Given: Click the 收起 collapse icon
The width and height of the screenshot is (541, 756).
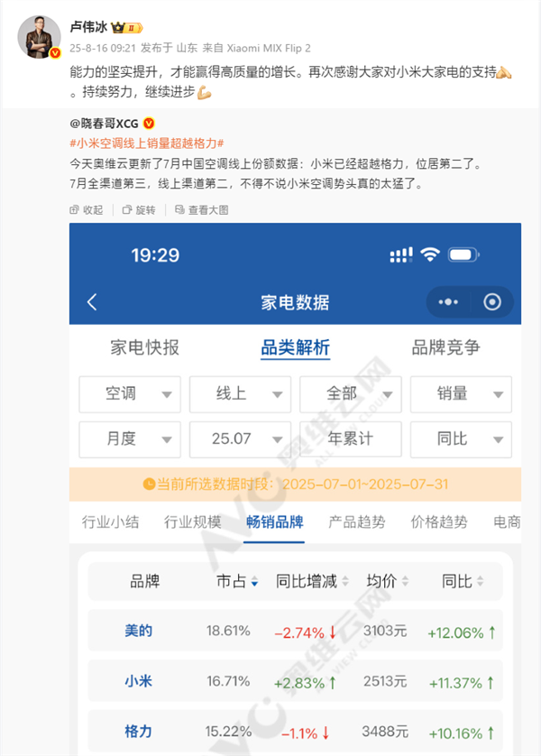Looking at the screenshot, I should pos(76,210).
